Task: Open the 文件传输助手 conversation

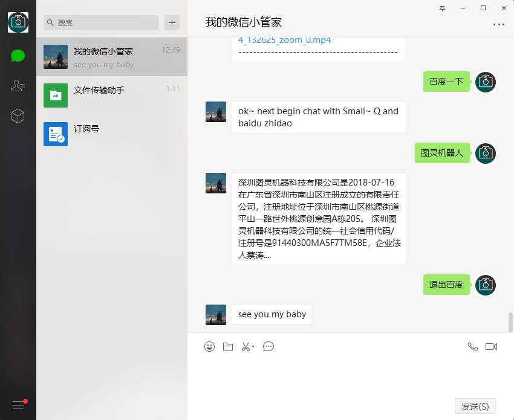Action: (112, 95)
